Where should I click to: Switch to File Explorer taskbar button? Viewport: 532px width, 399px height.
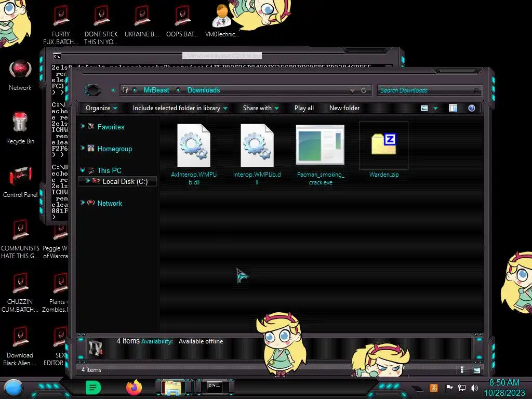172,388
